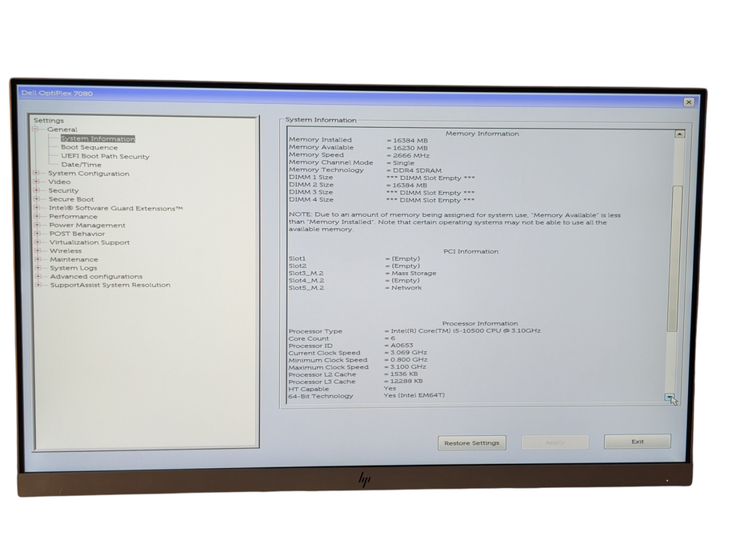Click the Memory Information heading
The width and height of the screenshot is (744, 560).
click(x=482, y=134)
